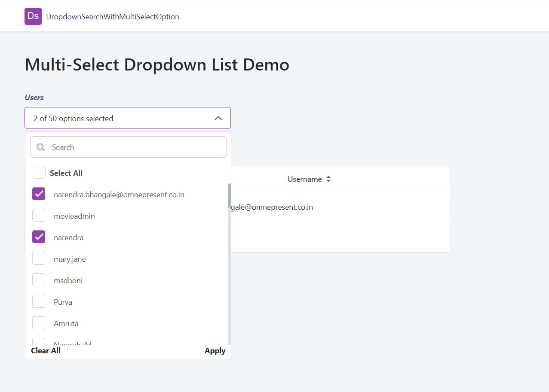
Task: Click the magnifier icon in search box
Action: coord(41,147)
